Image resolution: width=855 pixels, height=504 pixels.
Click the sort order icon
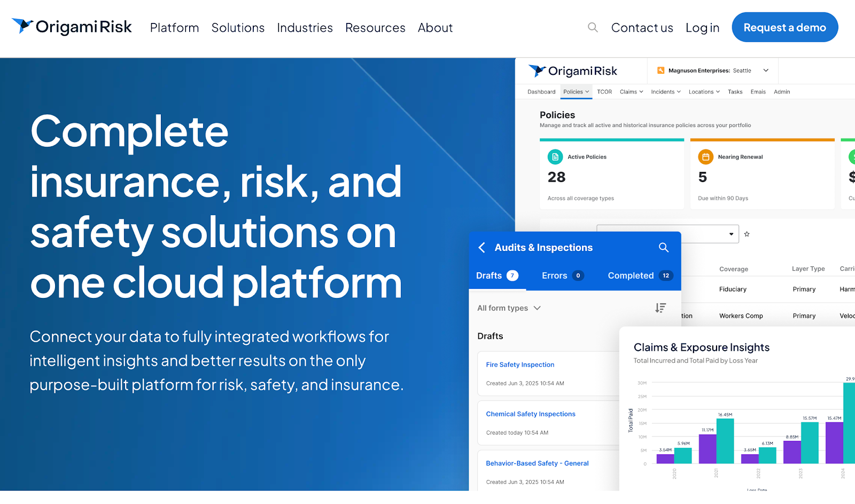[x=660, y=308]
